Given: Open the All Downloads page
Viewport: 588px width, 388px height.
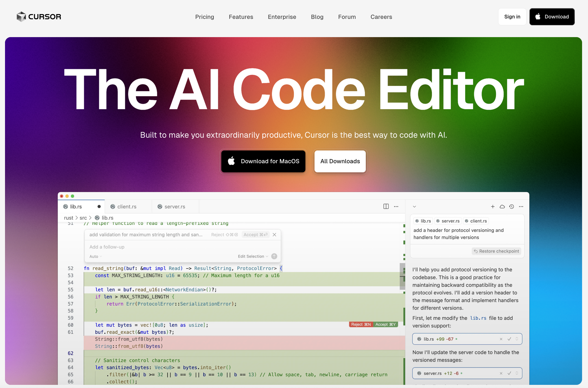Looking at the screenshot, I should point(340,161).
